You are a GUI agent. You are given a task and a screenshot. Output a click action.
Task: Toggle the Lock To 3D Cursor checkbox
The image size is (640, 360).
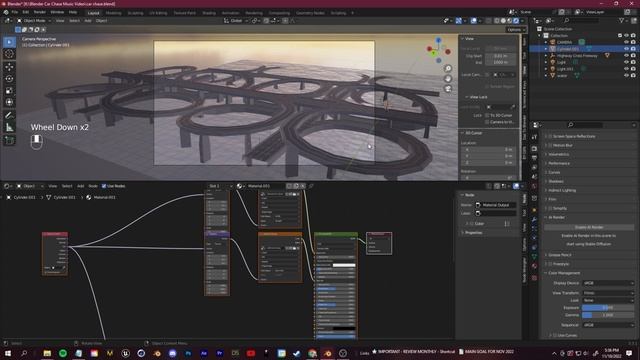point(487,116)
